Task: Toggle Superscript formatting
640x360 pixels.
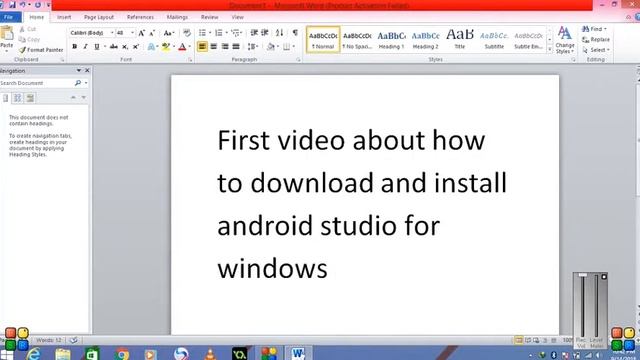Action: click(136, 47)
